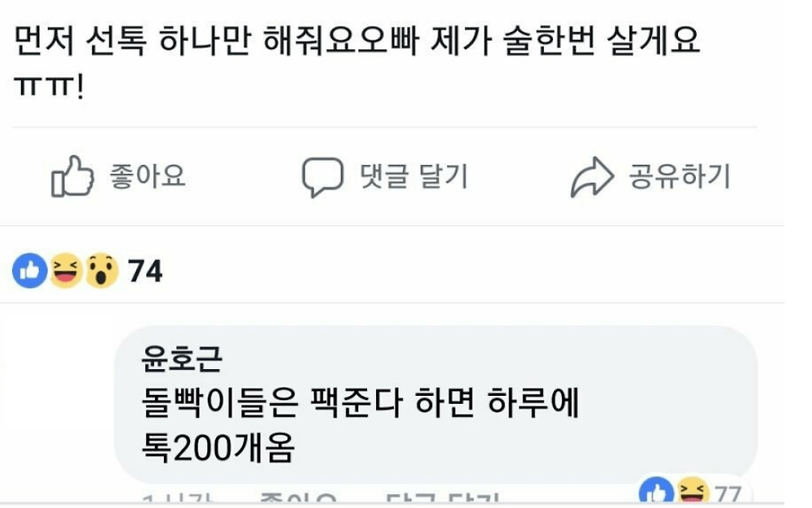Viewport: 812px width, 508px height.
Task: Open the reaction list via the 74 count
Action: click(x=145, y=271)
